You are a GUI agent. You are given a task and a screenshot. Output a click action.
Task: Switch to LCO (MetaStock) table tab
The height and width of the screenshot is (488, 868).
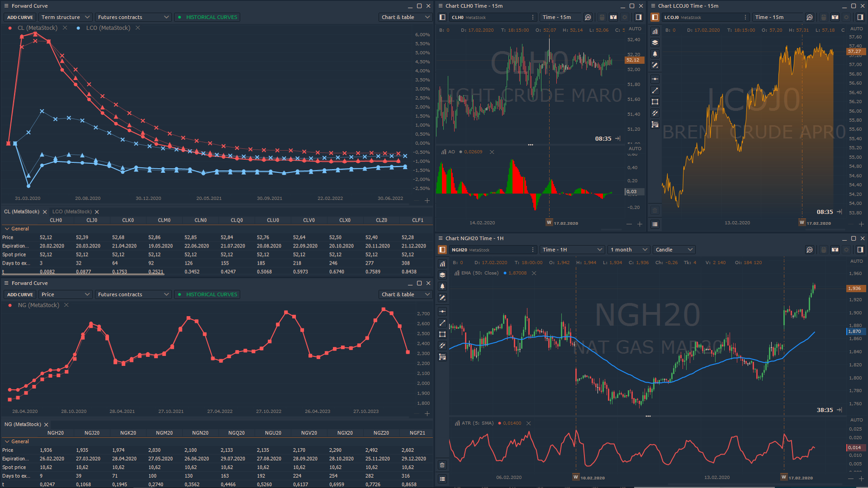(72, 212)
